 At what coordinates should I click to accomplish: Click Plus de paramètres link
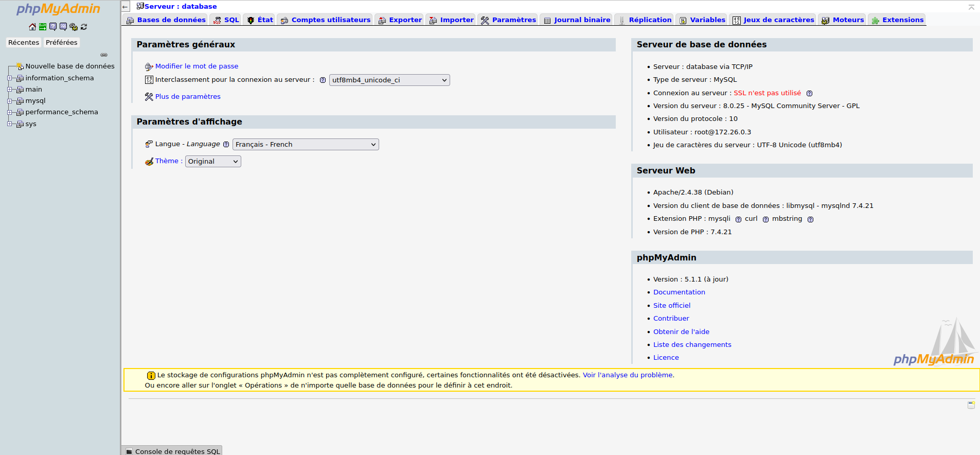(188, 96)
